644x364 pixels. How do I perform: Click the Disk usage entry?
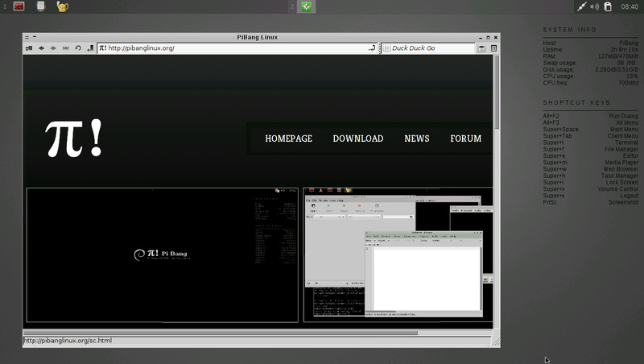coord(591,69)
